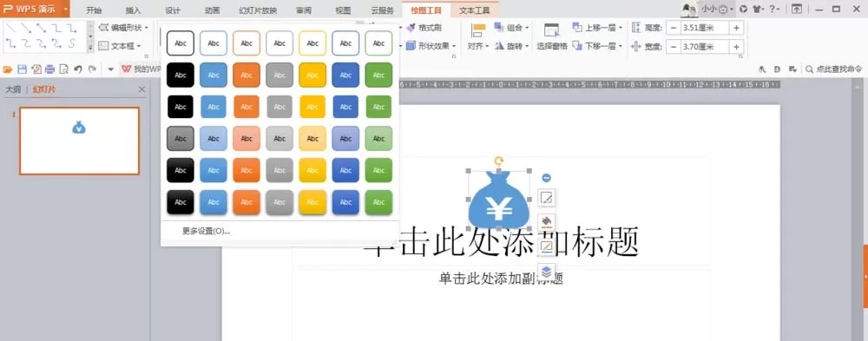The width and height of the screenshot is (868, 341).
Task: Switch to the 开始 ribbon tab
Action: (x=94, y=10)
